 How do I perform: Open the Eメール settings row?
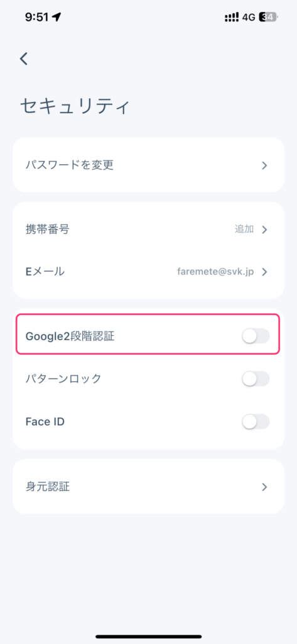tap(148, 272)
